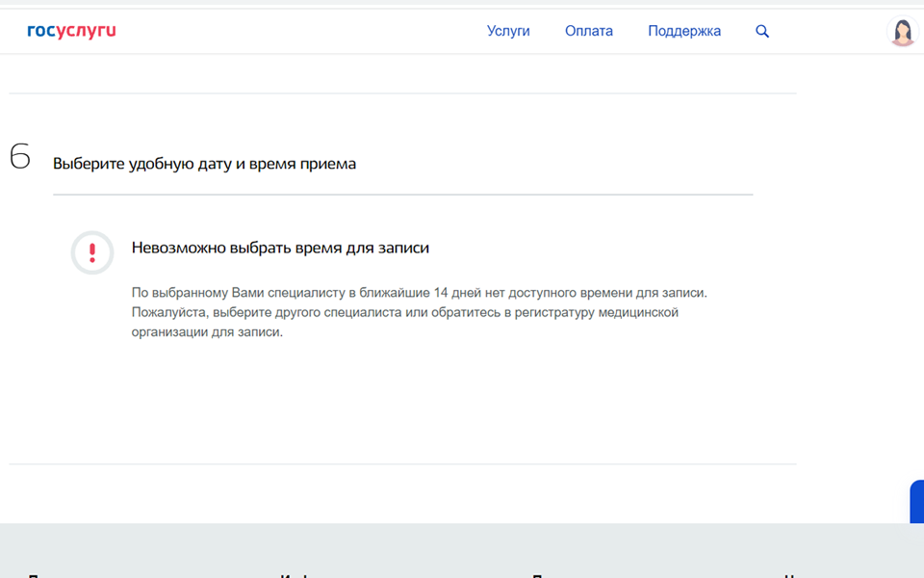This screenshot has height=578, width=924.
Task: Click the text line starting with "Пожалуйста, выберите другого специалиста"
Action: tap(404, 312)
